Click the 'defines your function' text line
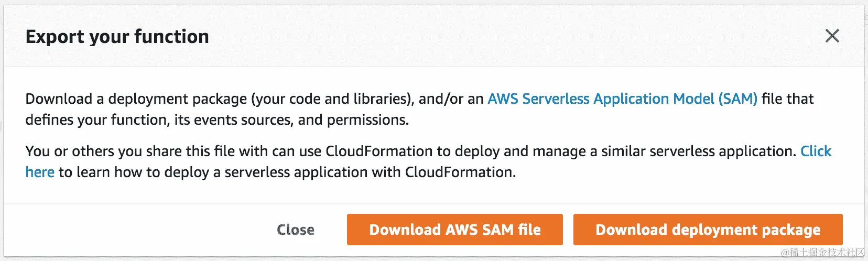Image resolution: width=868 pixels, height=261 pixels. pyautogui.click(x=97, y=120)
